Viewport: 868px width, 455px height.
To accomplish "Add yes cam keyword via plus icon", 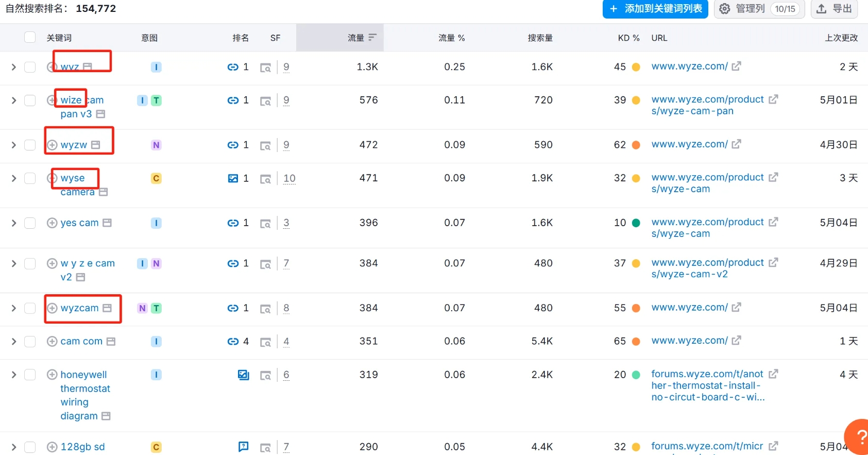I will click(52, 223).
